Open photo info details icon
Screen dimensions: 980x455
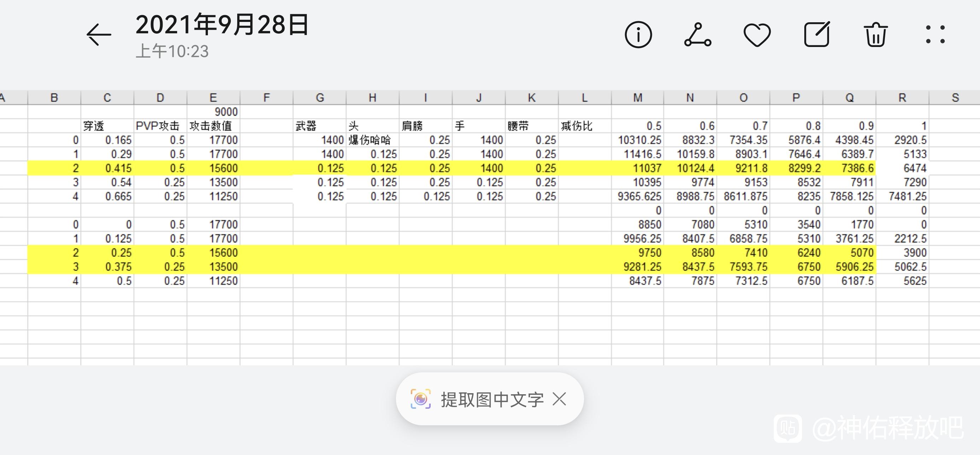638,35
